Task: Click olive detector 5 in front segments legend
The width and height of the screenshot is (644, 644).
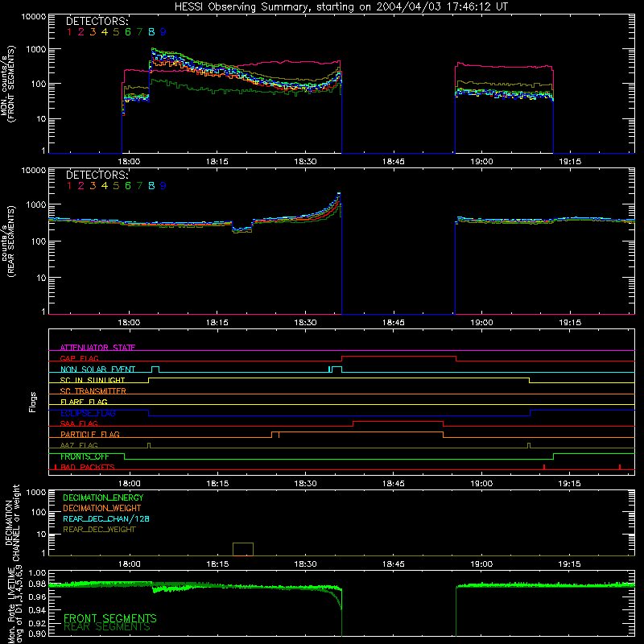Action: (x=116, y=32)
